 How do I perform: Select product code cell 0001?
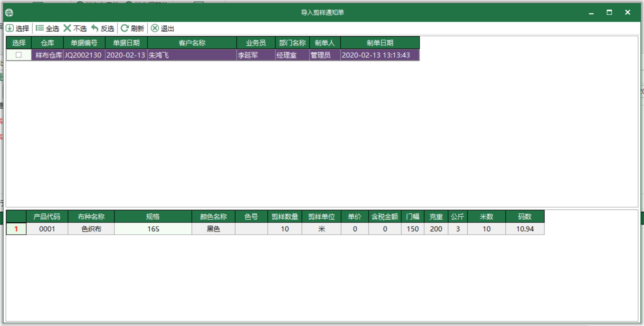pos(47,229)
